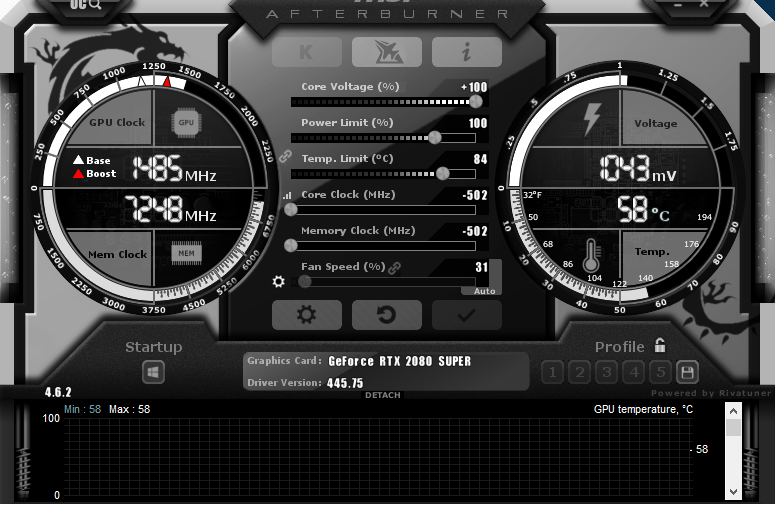Click the Memory Clock slider handle
This screenshot has width=776, height=505.
tap(291, 245)
